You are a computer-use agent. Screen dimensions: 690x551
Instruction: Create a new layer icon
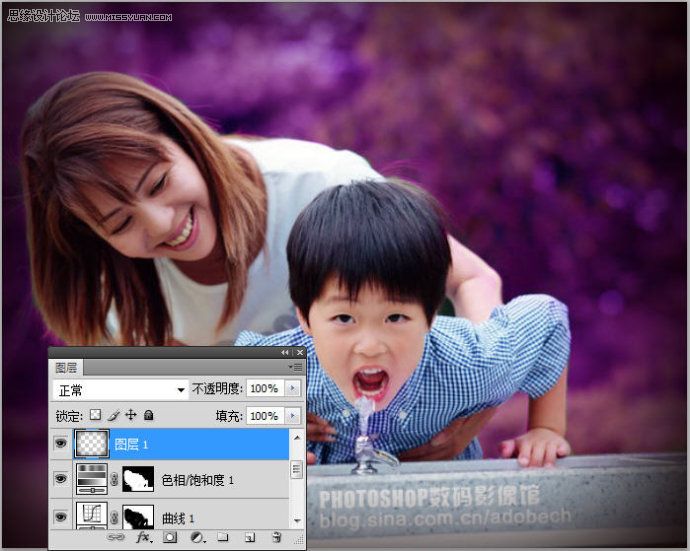[x=250, y=537]
